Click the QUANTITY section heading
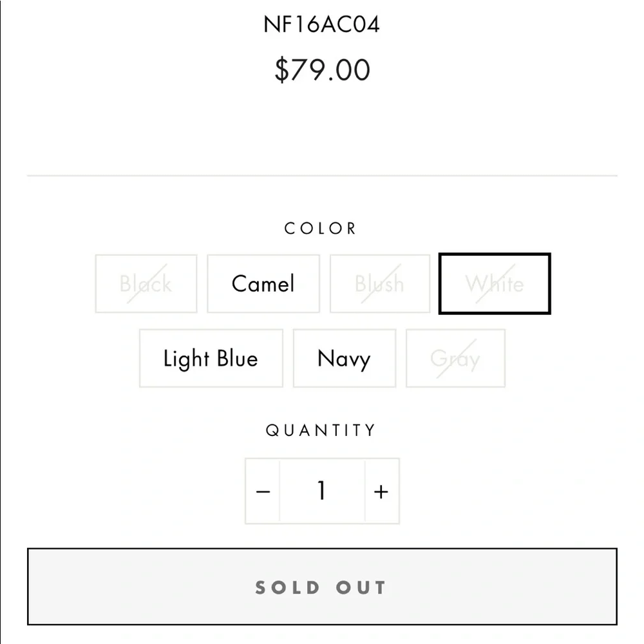Viewport: 644px width, 644px height. pyautogui.click(x=321, y=430)
